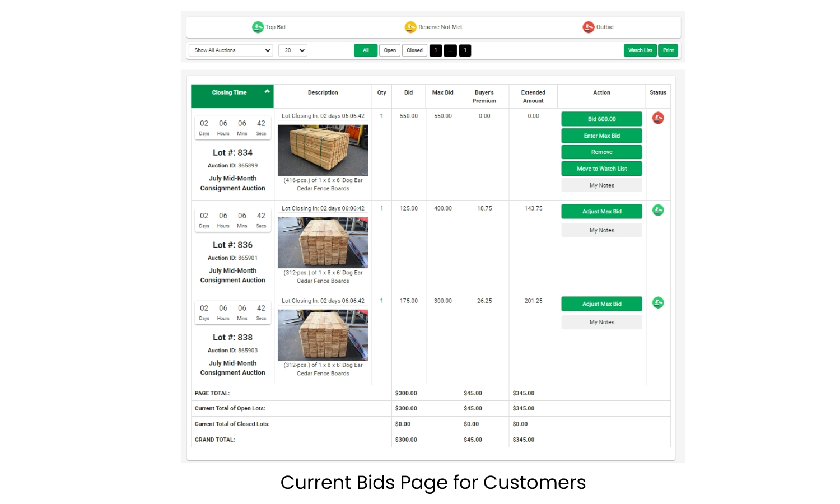The image size is (840, 504).
Task: Click the Extended Amount column header
Action: (x=533, y=97)
